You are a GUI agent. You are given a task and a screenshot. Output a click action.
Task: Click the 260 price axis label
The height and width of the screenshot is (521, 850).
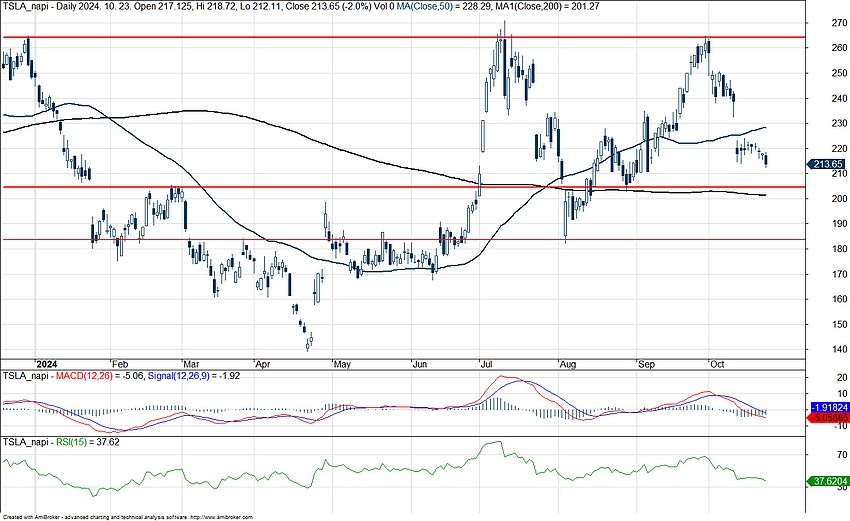[840, 48]
